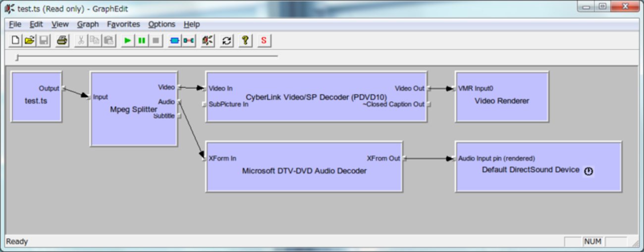
Task: Cut selection with the scissors icon
Action: (x=81, y=41)
